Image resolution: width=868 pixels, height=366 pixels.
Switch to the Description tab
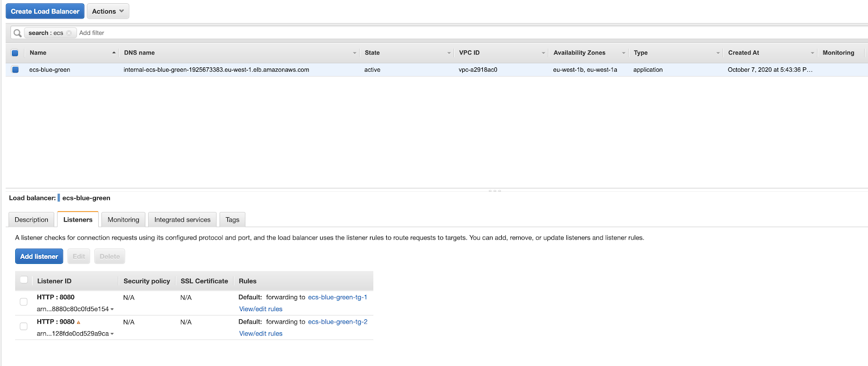point(31,220)
